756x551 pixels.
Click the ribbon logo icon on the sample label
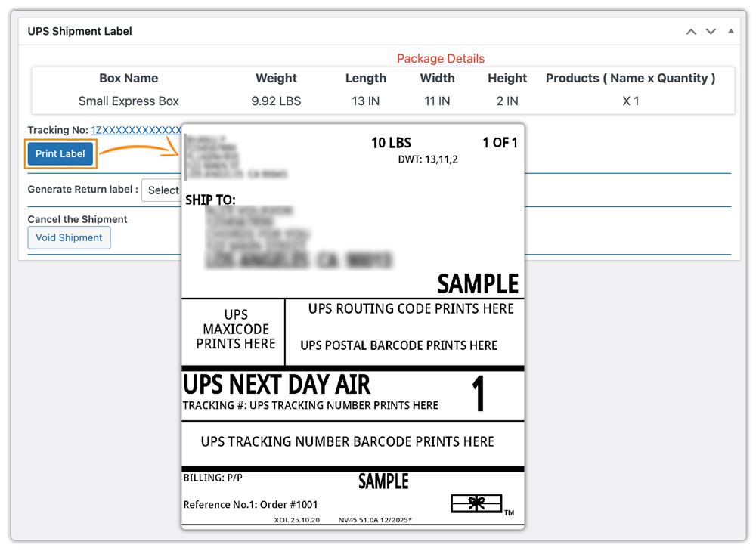click(x=476, y=503)
